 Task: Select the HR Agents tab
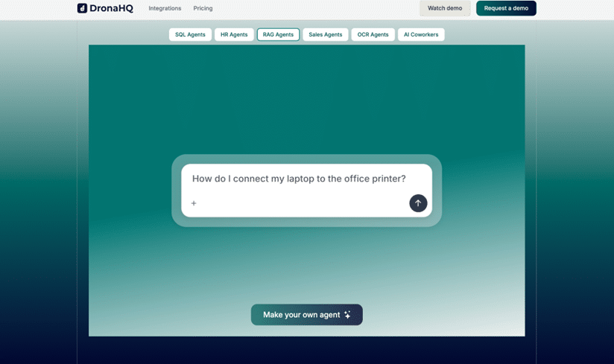click(x=234, y=34)
